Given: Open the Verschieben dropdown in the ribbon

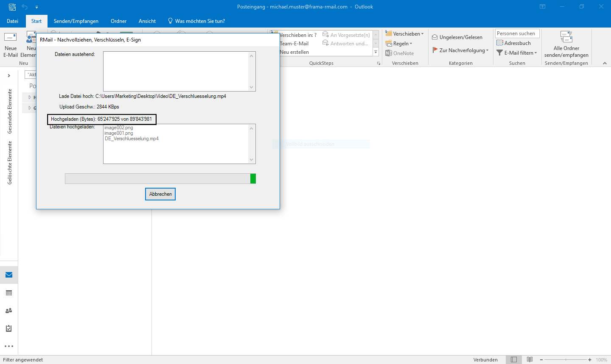Looking at the screenshot, I should pos(404,34).
